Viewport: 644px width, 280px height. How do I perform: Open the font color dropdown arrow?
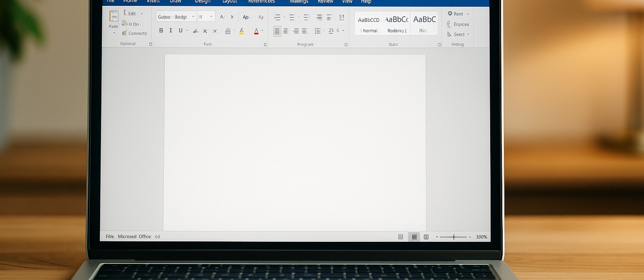click(262, 31)
